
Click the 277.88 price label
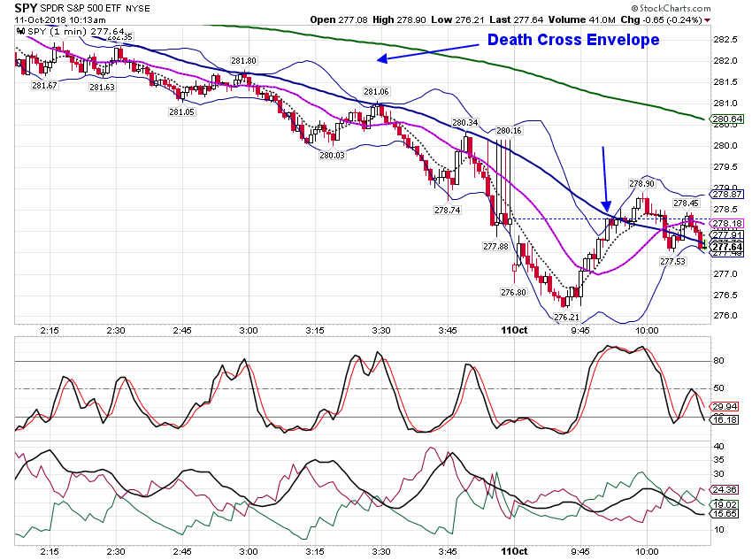tap(496, 247)
